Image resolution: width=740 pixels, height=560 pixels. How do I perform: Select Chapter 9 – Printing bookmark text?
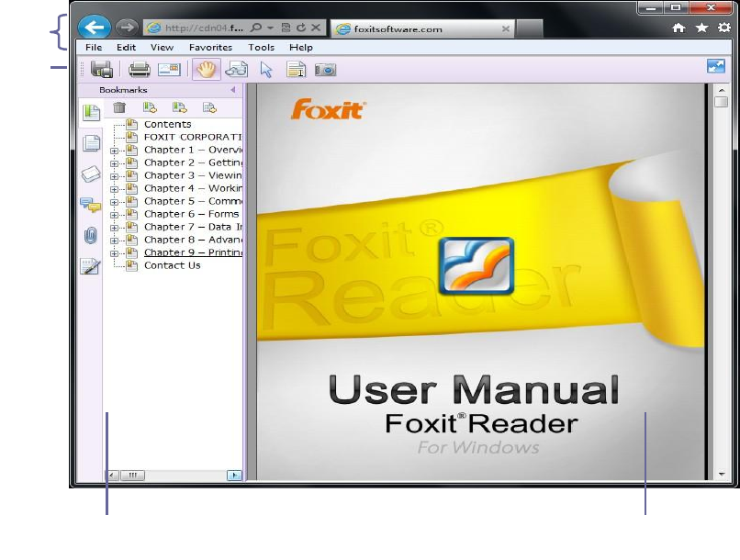click(193, 252)
